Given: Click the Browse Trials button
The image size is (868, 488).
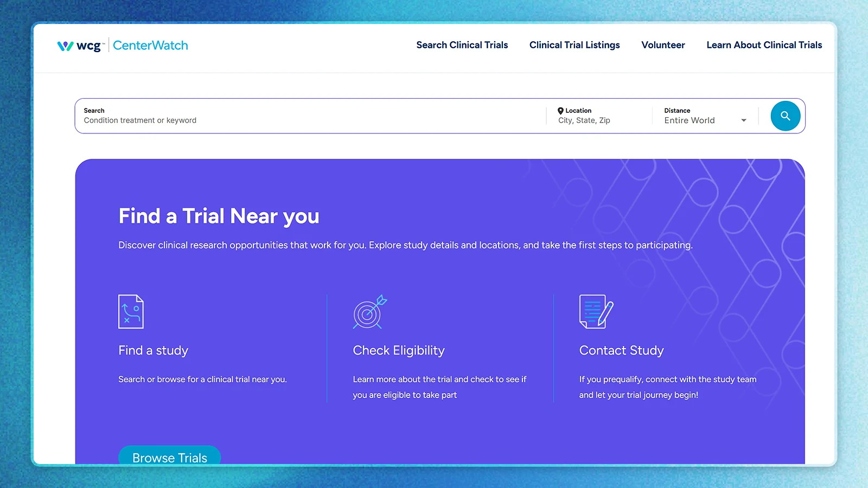Looking at the screenshot, I should tap(169, 455).
